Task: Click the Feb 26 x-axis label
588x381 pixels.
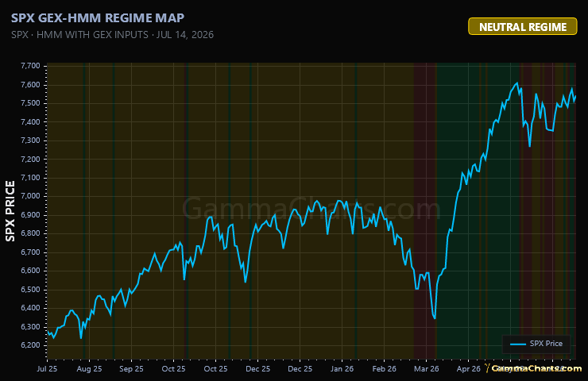Action: 384,369
